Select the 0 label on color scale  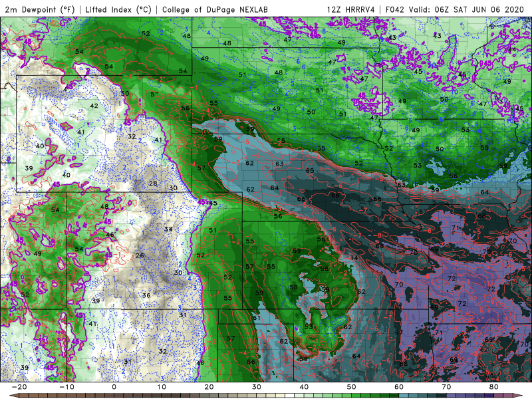114,387
